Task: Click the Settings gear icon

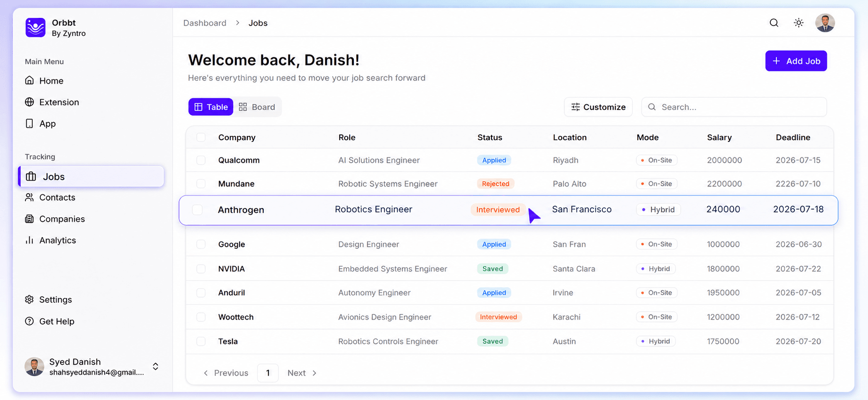Action: point(30,299)
